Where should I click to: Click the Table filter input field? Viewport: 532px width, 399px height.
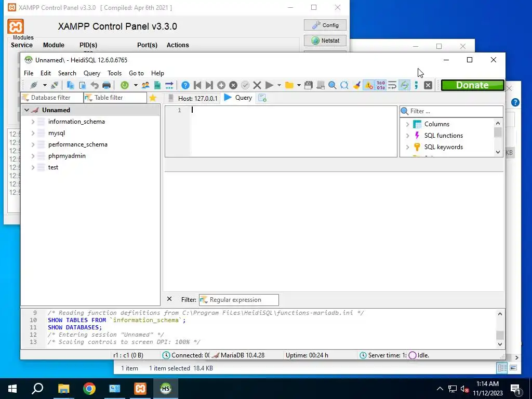pos(115,98)
